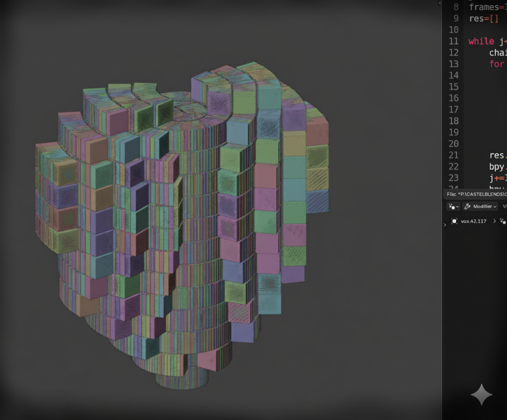
Task: Click the sparkle star icon
Action: coord(481,395)
